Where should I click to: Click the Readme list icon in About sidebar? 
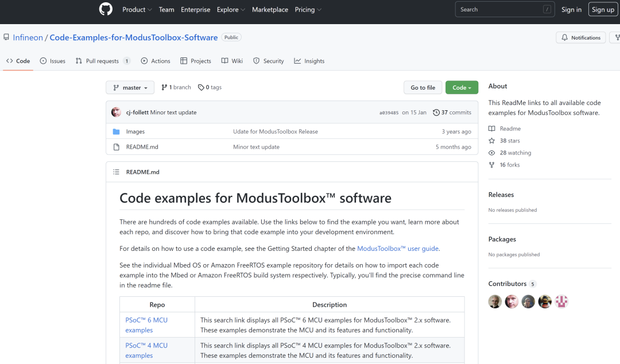[493, 128]
